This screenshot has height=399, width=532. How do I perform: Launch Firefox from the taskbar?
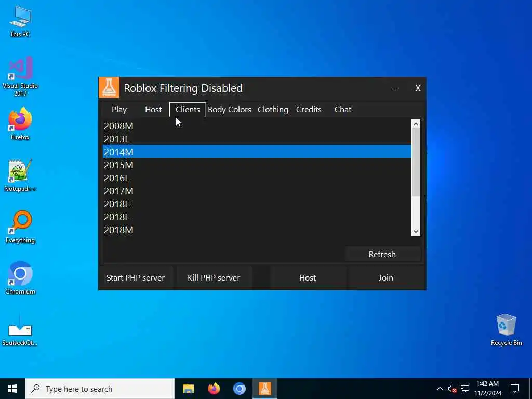coord(214,389)
